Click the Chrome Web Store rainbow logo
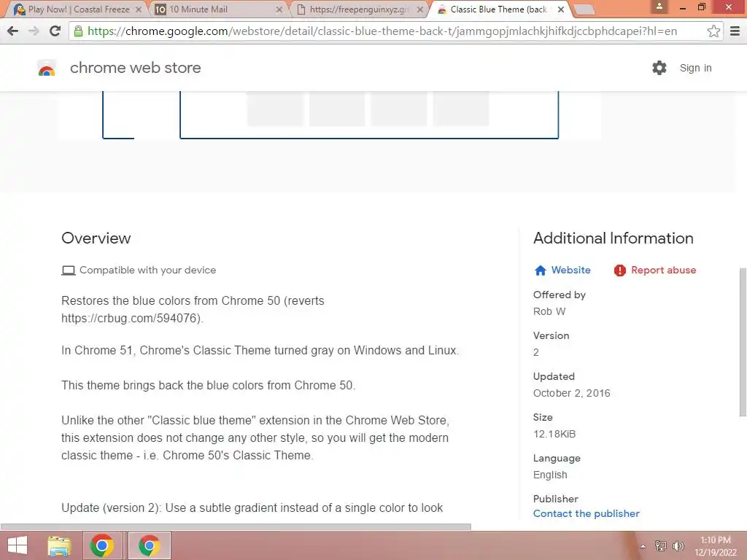The image size is (747, 560). [47, 68]
